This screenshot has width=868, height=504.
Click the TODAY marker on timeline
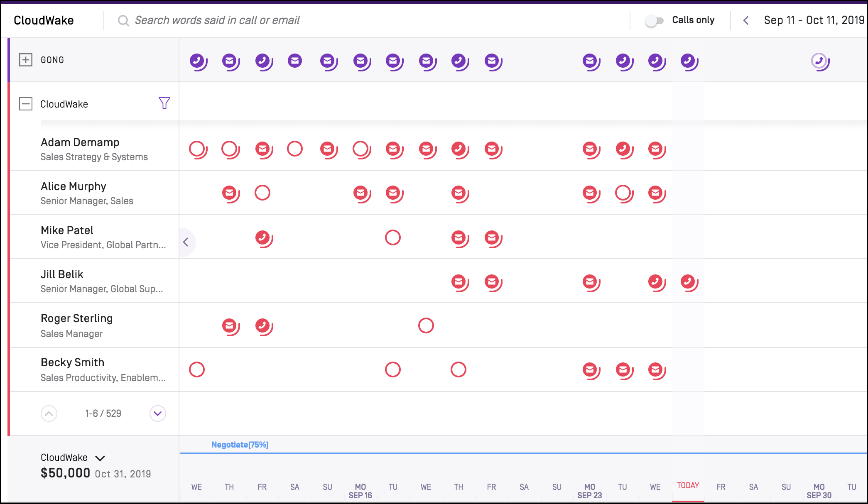click(x=688, y=486)
